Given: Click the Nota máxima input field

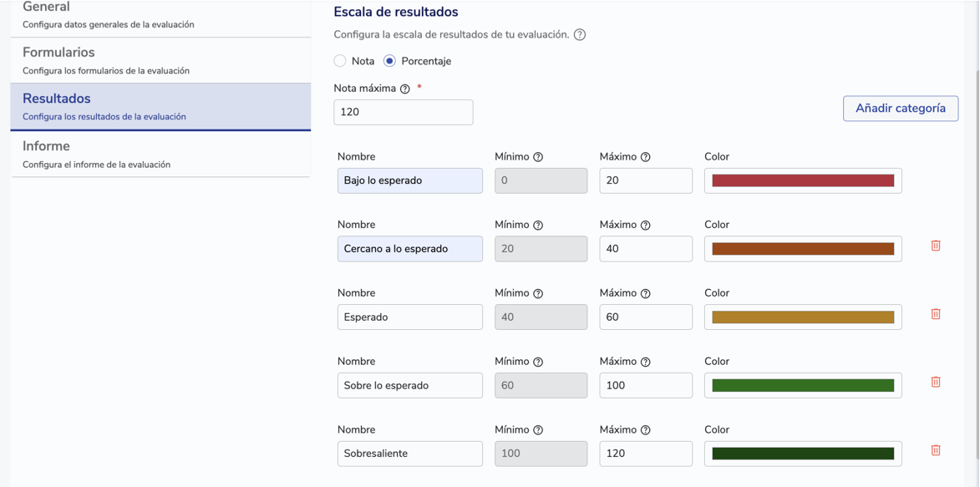Looking at the screenshot, I should click(x=403, y=113).
